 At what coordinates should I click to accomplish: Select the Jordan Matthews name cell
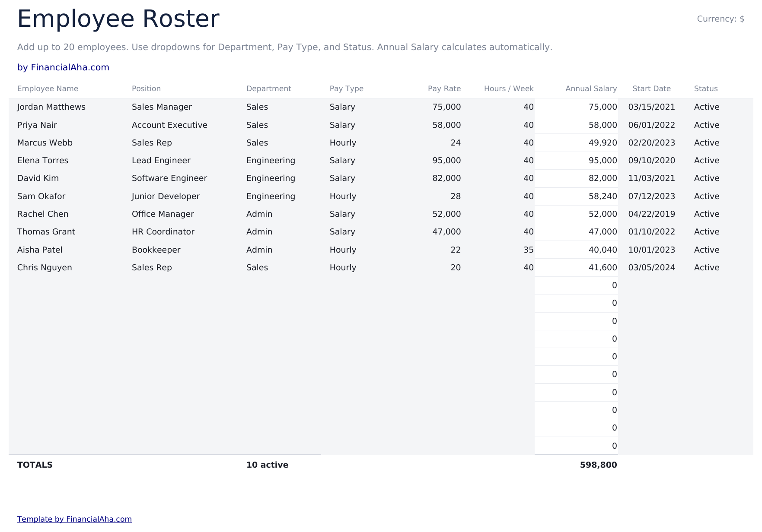click(66, 107)
